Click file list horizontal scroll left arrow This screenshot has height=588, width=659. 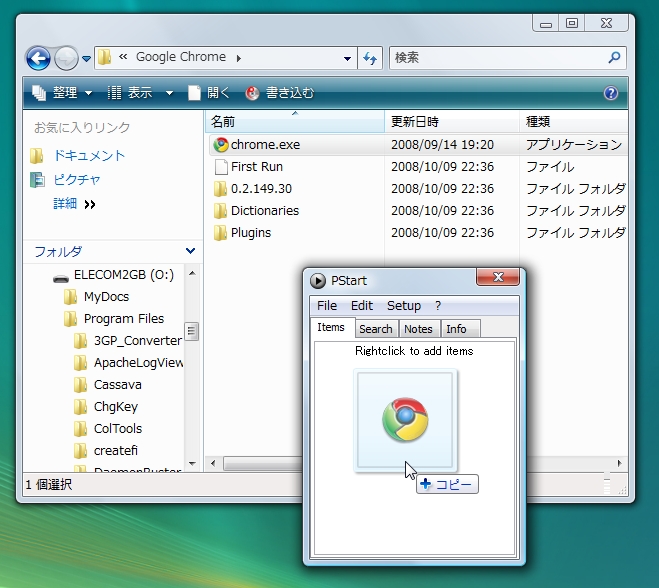coord(213,463)
